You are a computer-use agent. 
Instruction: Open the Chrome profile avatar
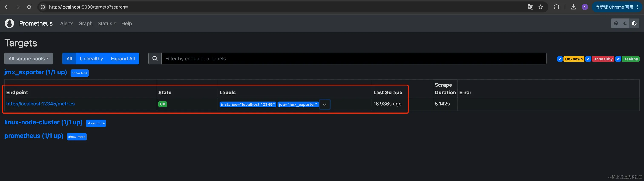point(585,7)
